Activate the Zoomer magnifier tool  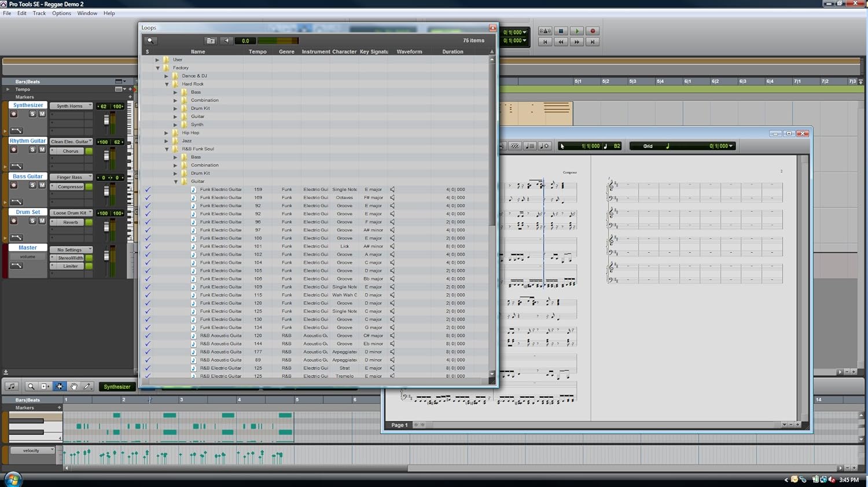click(31, 386)
